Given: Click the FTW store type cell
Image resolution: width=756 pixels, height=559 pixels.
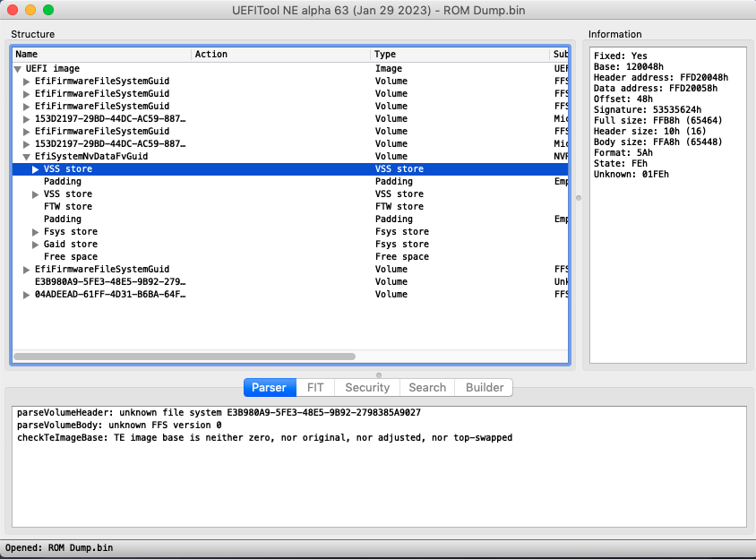Looking at the screenshot, I should (x=399, y=206).
